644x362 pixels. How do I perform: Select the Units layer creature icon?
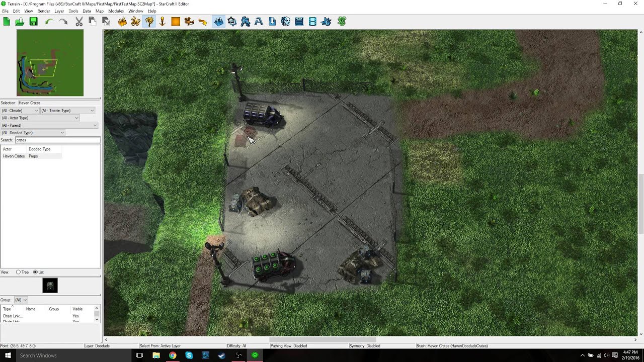(135, 22)
